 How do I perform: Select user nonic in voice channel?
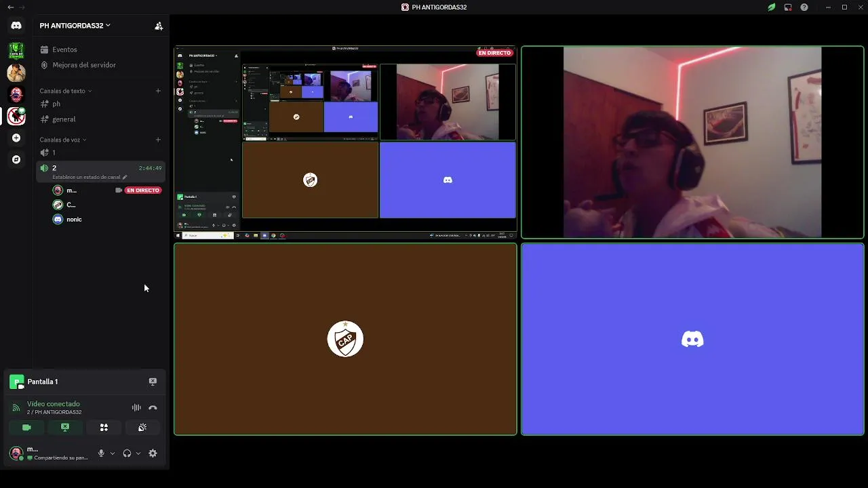(74, 220)
